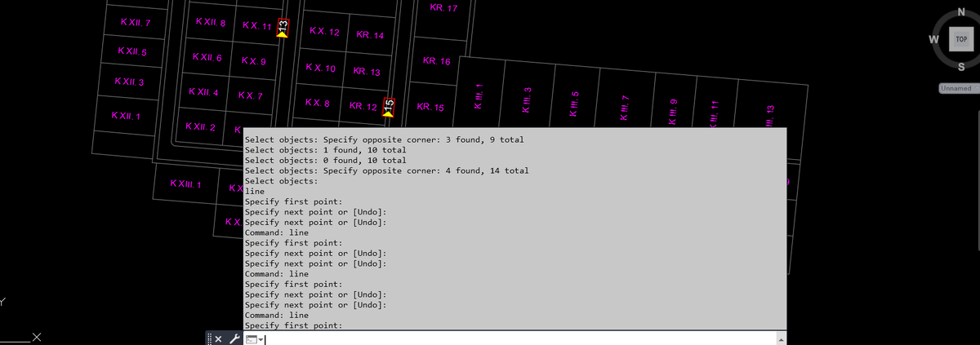Select the rotated 'K.III. 5' parcel label

574,104
